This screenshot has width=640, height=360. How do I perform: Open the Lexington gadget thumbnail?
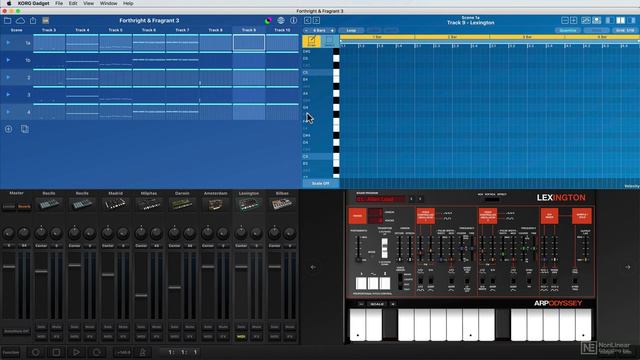(x=249, y=204)
